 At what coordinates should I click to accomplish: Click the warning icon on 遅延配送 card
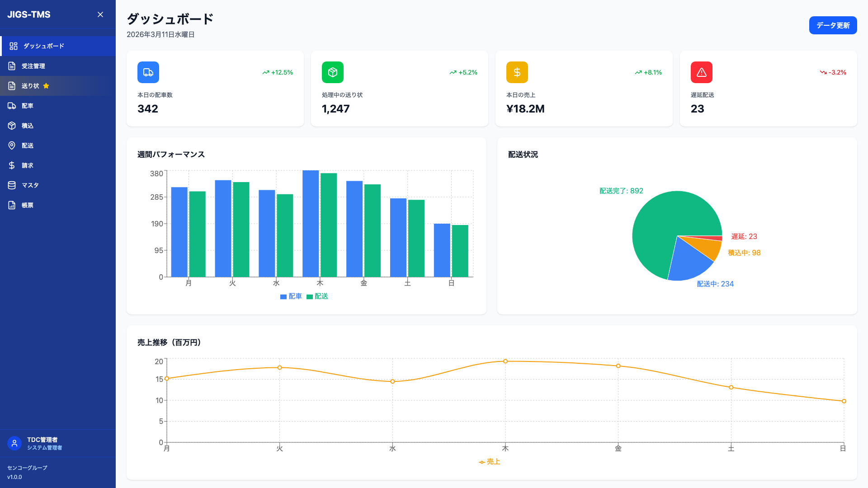point(701,72)
